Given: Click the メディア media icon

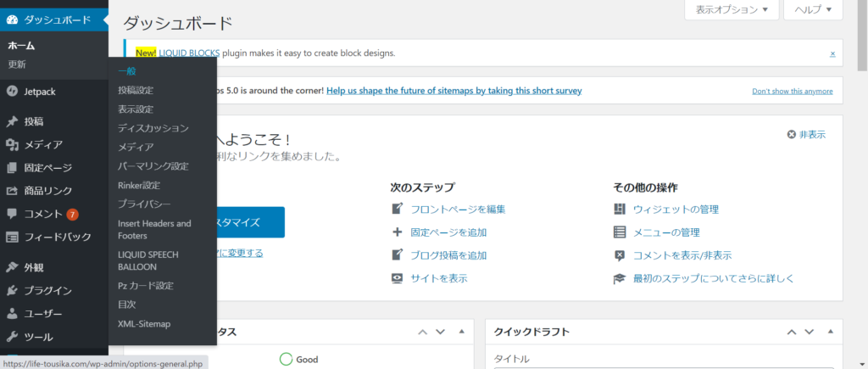Looking at the screenshot, I should click(12, 144).
